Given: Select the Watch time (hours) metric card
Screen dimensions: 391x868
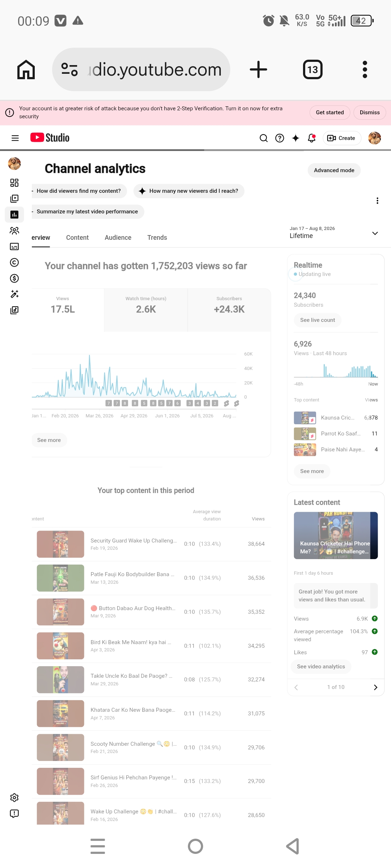Looking at the screenshot, I should tap(146, 310).
